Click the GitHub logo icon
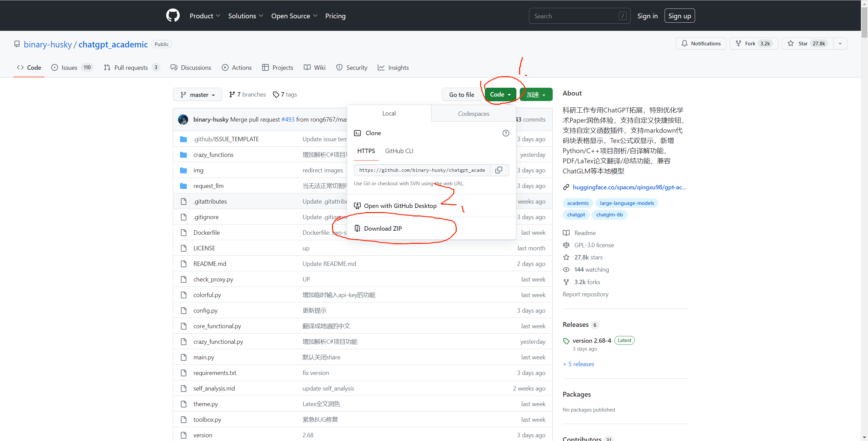The image size is (868, 441). (173, 16)
